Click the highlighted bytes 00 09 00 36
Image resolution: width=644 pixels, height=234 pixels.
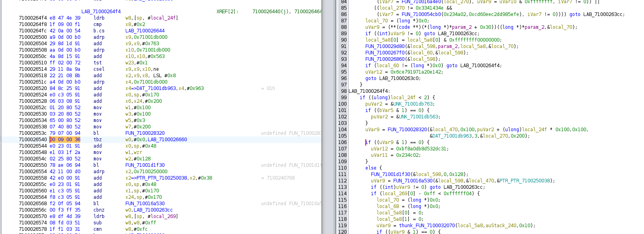(x=65, y=140)
